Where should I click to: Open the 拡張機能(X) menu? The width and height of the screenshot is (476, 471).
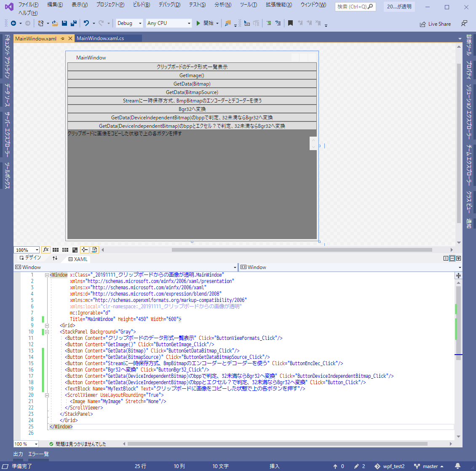click(x=279, y=5)
